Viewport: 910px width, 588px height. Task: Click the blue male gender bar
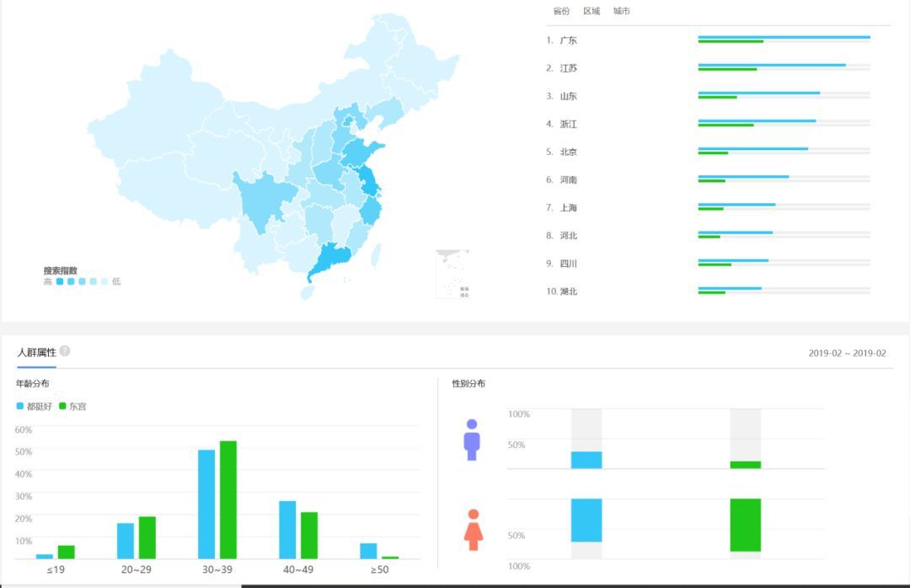[x=586, y=460]
